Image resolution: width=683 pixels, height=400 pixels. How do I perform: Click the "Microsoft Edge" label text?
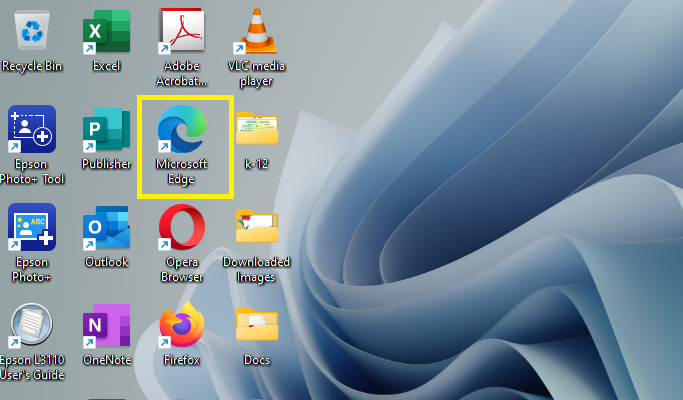181,172
